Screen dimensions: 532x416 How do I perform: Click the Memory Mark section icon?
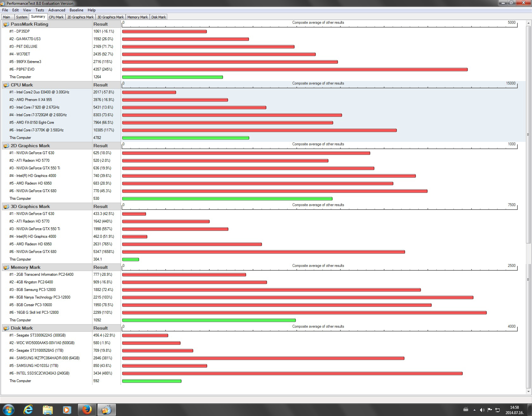tap(6, 267)
